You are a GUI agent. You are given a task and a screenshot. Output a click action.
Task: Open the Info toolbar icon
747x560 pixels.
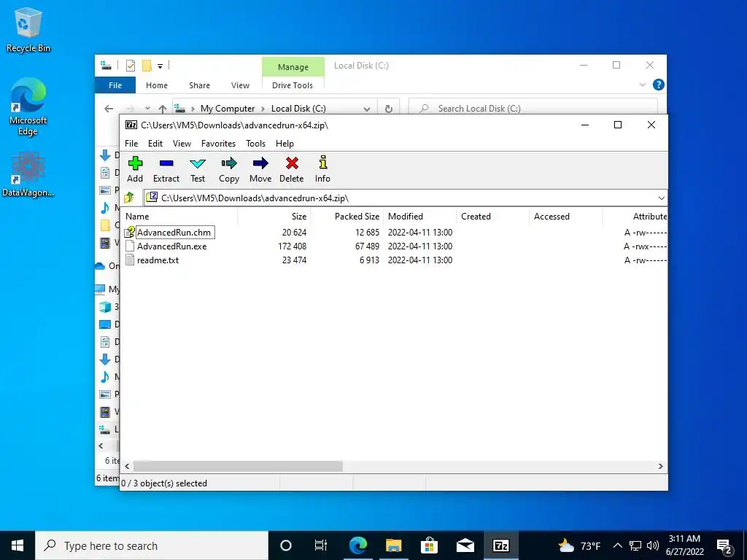coord(322,163)
